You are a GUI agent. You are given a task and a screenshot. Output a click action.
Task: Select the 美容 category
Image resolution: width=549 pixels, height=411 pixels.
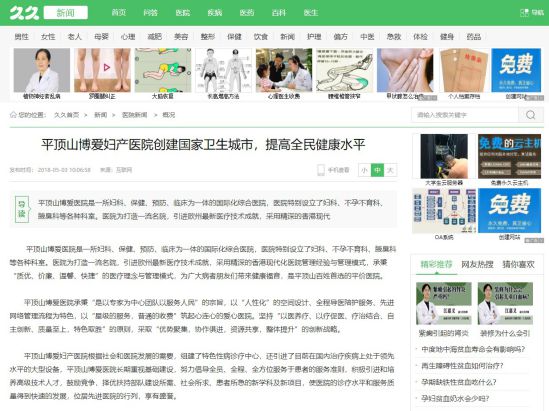point(181,36)
